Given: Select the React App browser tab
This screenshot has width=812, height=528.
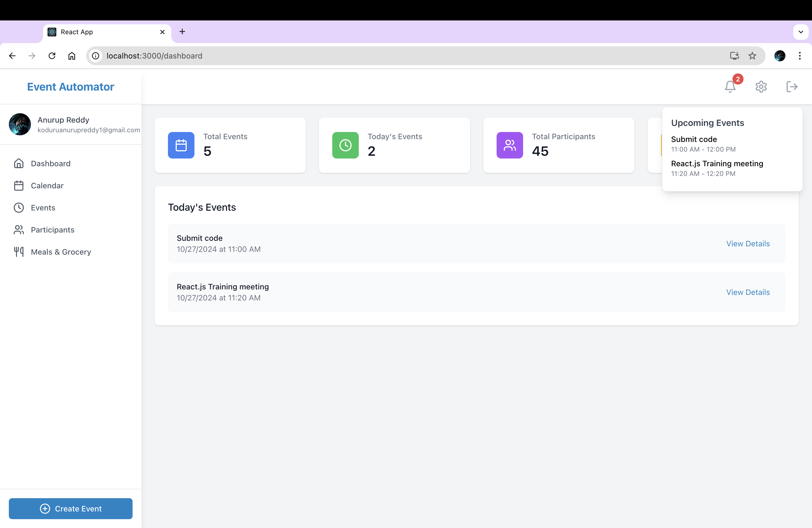Looking at the screenshot, I should pyautogui.click(x=102, y=32).
